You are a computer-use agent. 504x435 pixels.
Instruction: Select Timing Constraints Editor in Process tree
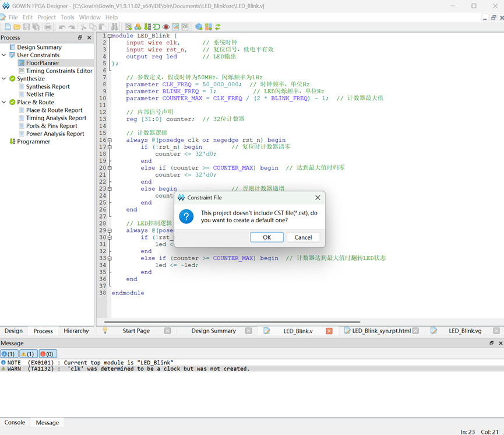click(x=59, y=71)
